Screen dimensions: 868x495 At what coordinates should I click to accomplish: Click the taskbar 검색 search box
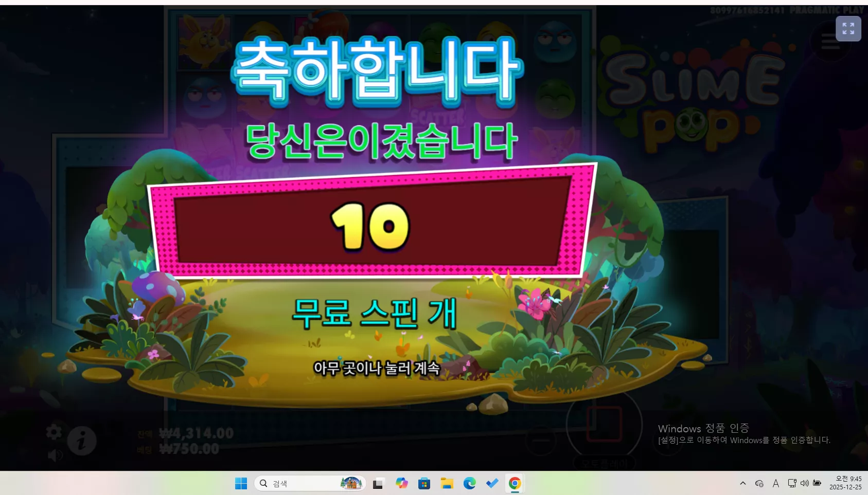coord(310,483)
